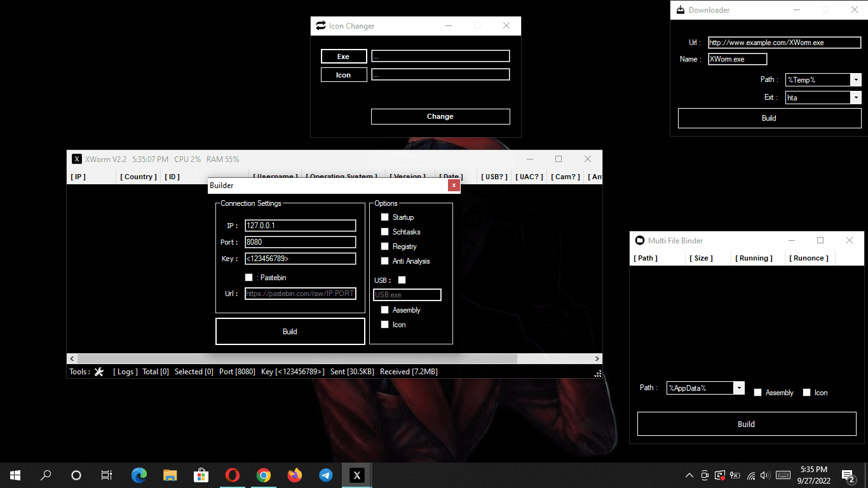Click the Multi File Binder titlebar icon

639,240
